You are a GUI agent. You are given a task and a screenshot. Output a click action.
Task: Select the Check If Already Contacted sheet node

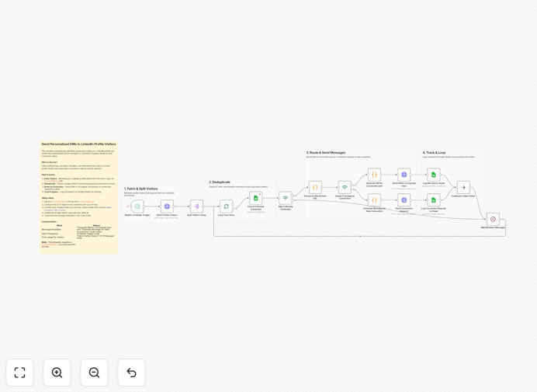[255, 198]
